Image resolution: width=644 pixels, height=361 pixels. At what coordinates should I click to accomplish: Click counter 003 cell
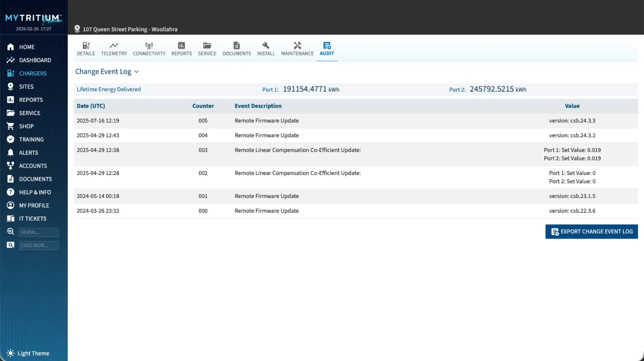(x=203, y=150)
